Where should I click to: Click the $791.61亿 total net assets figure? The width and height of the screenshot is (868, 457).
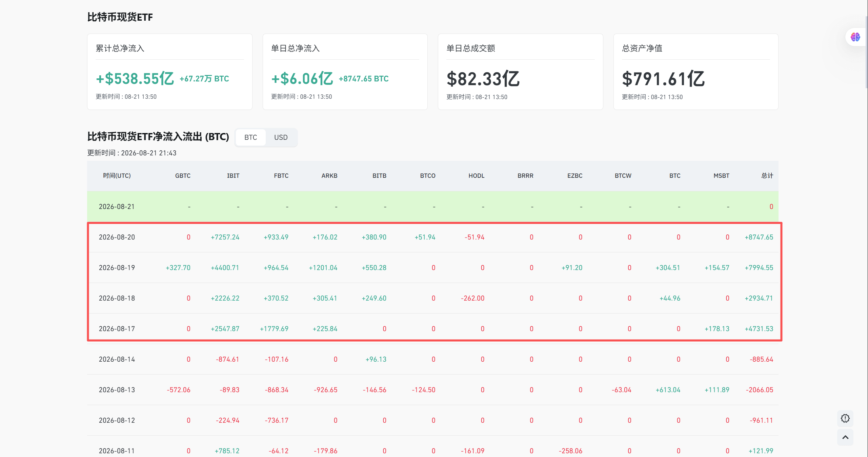tap(663, 79)
